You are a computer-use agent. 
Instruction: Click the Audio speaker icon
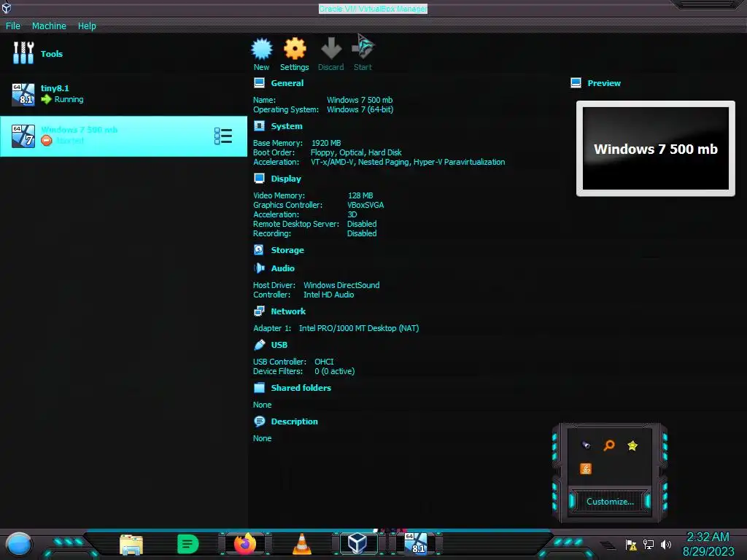259,268
